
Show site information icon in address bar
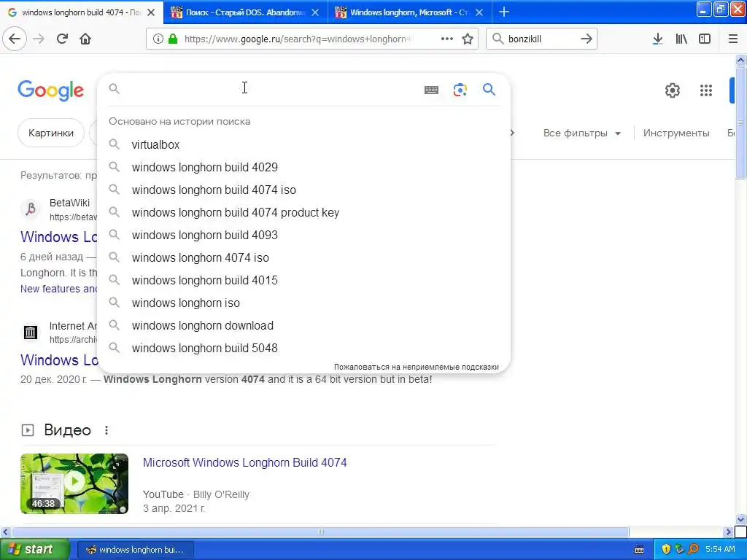click(158, 39)
